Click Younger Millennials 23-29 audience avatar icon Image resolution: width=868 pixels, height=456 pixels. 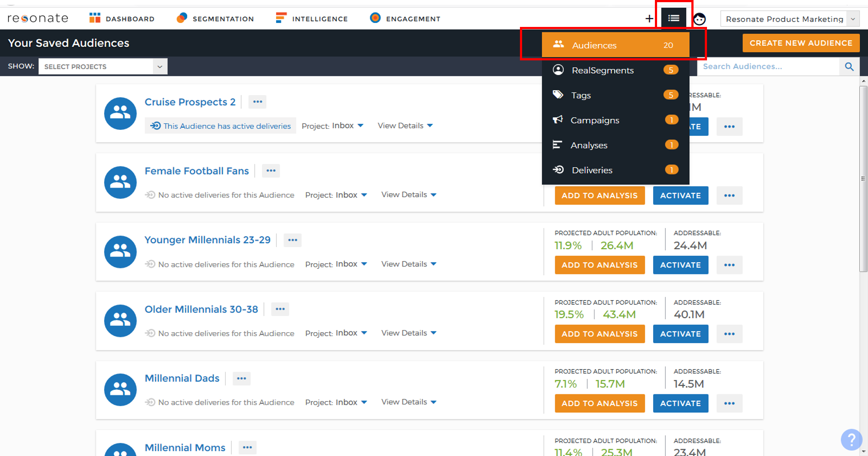click(120, 252)
